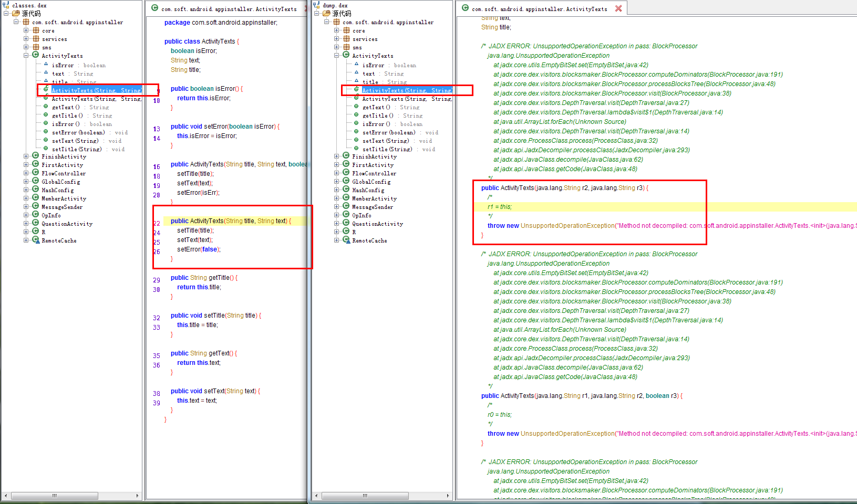
Task: Click isError field icon in dump.dex tree
Action: pos(357,65)
